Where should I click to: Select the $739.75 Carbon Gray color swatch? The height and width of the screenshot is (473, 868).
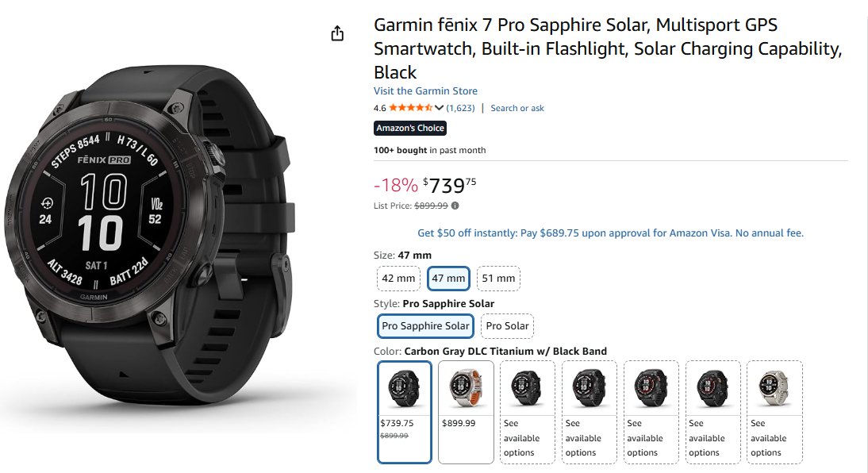(405, 411)
